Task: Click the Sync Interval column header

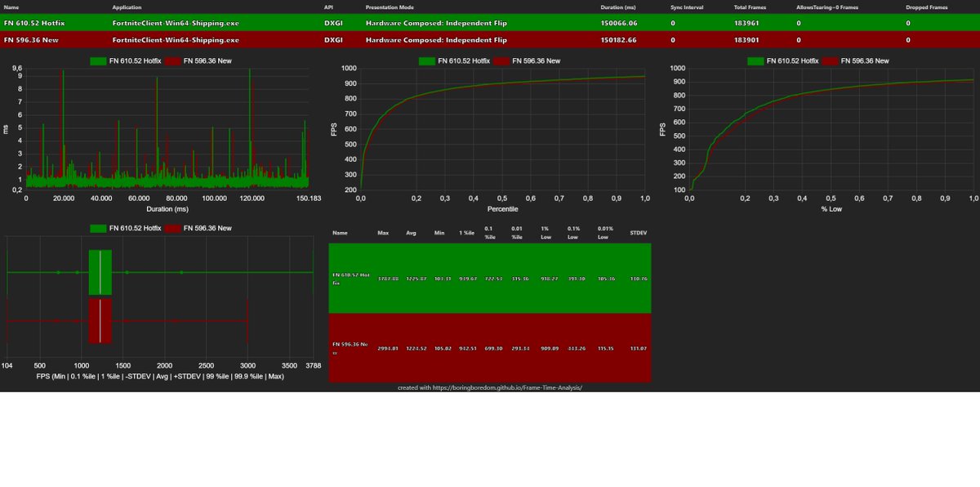Action: tap(688, 7)
